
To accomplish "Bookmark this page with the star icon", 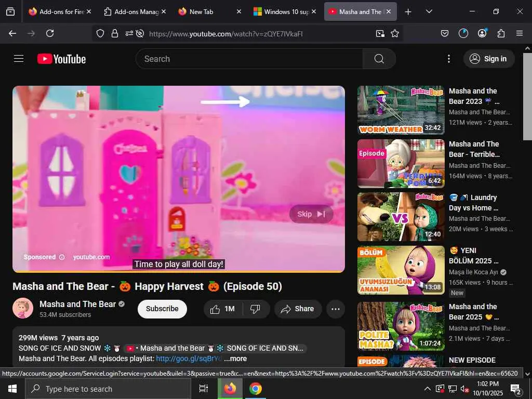I will pos(395,33).
